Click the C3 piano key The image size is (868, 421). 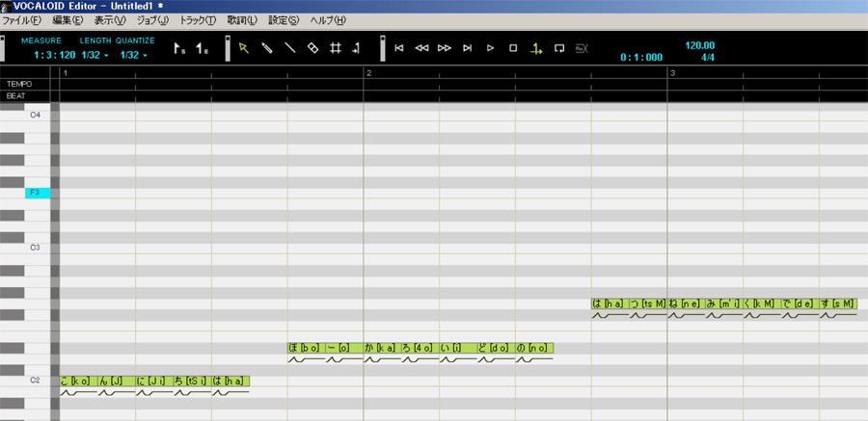pyautogui.click(x=37, y=248)
